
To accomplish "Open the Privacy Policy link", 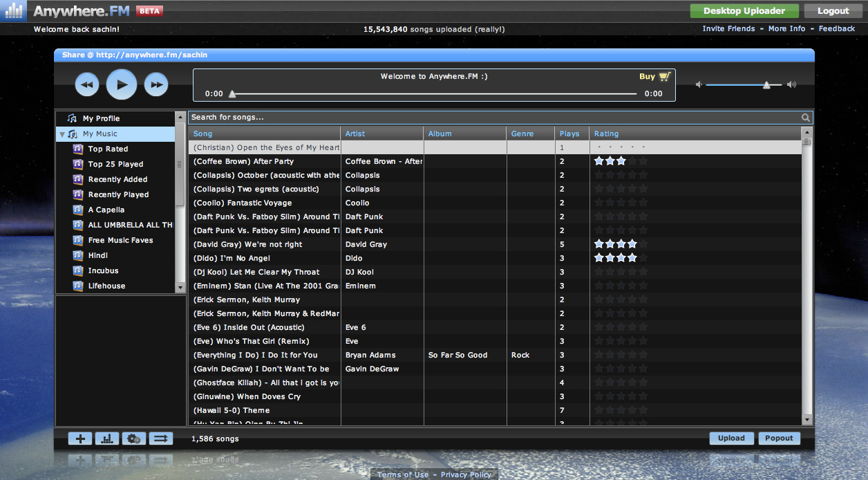I will tap(466, 474).
